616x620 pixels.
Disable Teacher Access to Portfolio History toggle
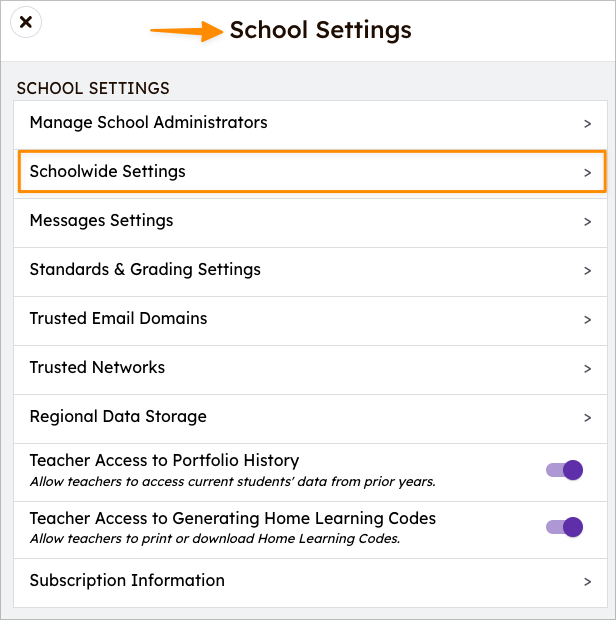[564, 470]
